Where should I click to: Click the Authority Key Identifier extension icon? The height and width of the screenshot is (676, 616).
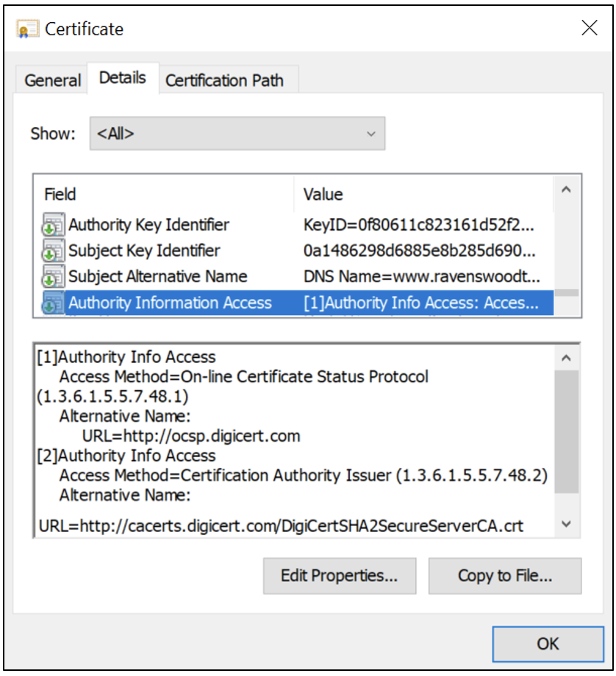(x=53, y=225)
